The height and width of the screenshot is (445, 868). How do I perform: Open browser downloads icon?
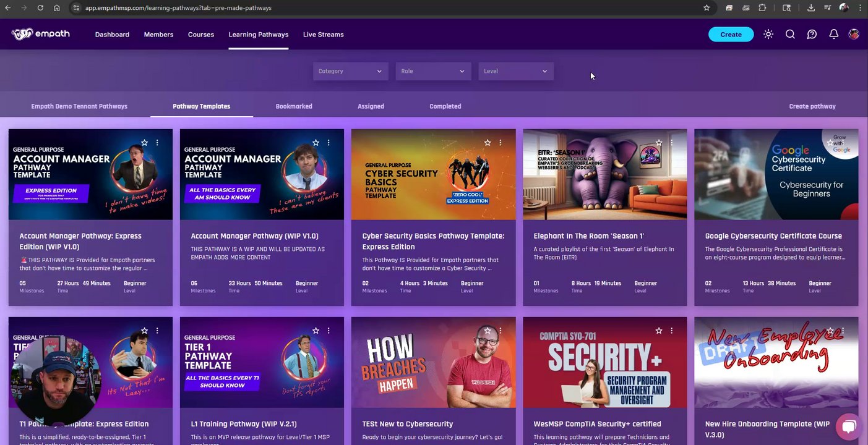click(x=811, y=7)
